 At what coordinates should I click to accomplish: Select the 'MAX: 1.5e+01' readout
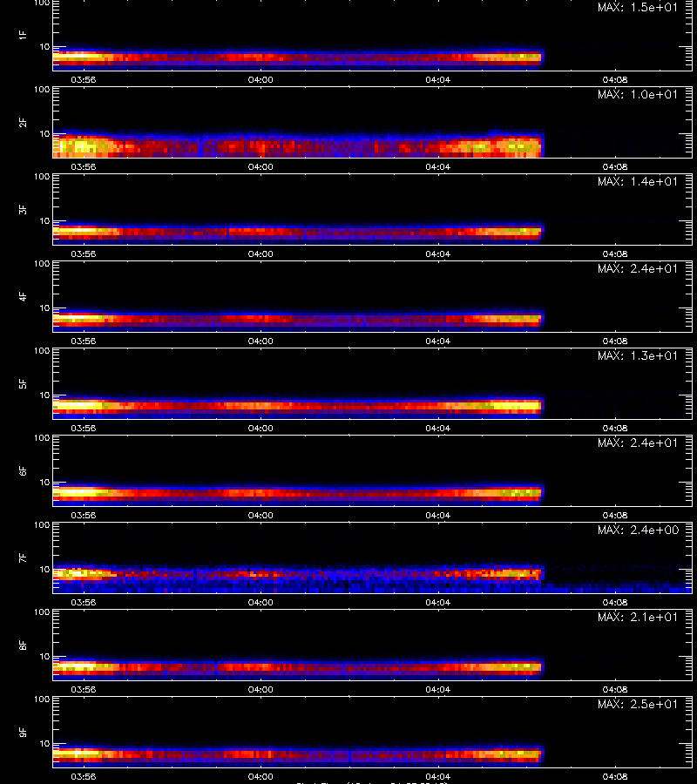point(638,7)
